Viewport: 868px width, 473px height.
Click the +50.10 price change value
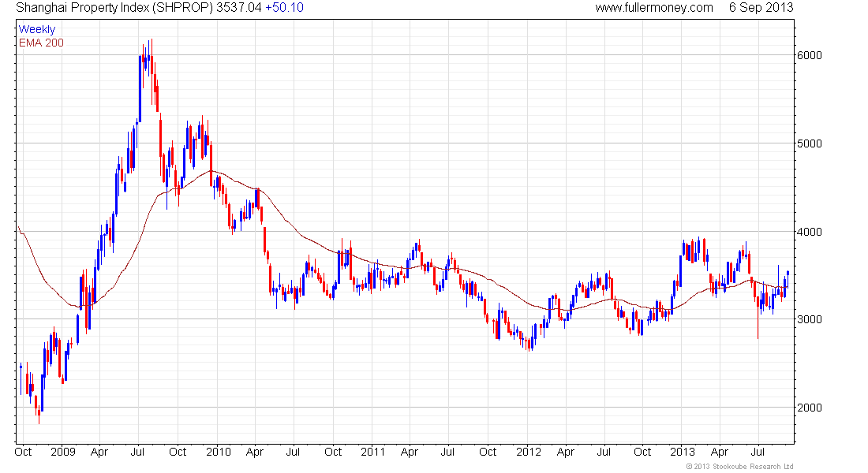(284, 8)
